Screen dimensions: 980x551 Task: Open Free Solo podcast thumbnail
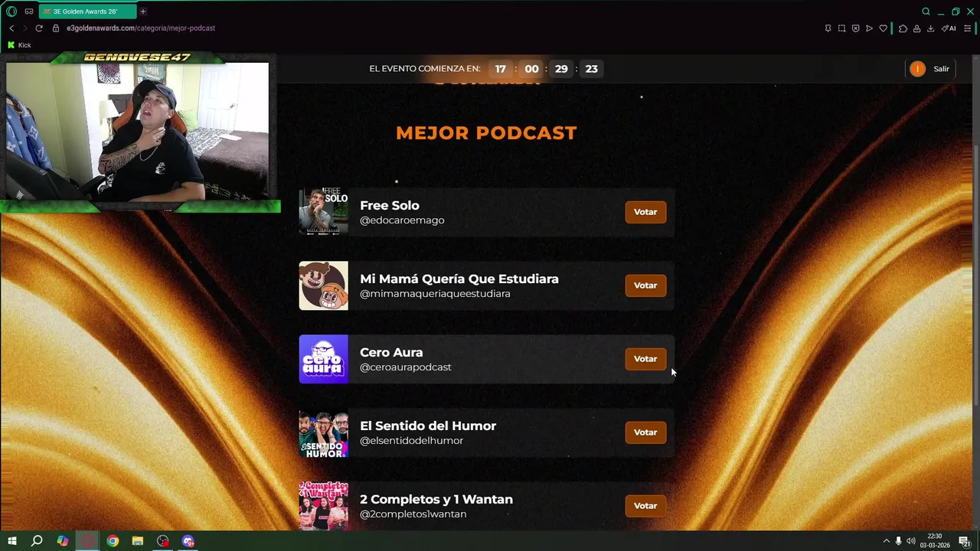(x=323, y=212)
